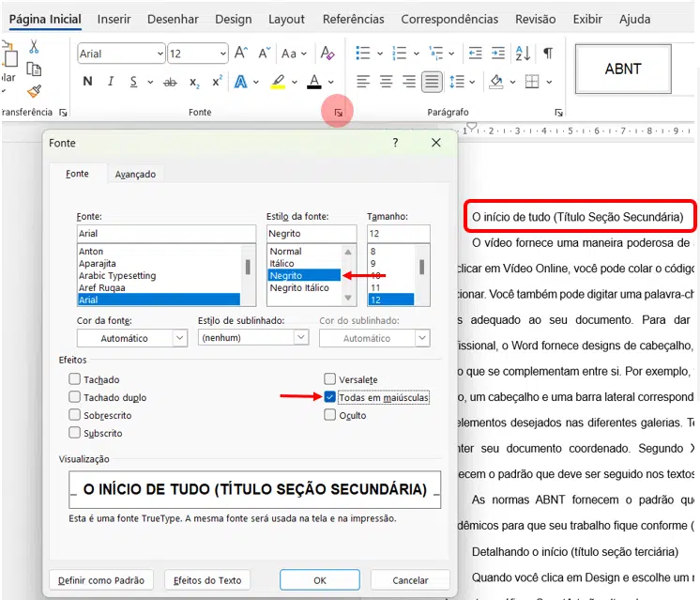Open the Referências ribbon tab

click(353, 19)
